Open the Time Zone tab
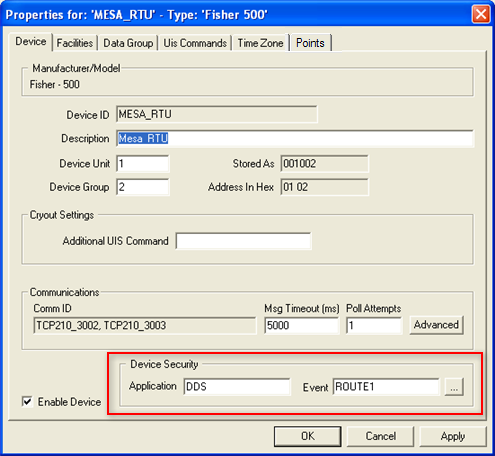Image resolution: width=495 pixels, height=456 pixels. (260, 43)
